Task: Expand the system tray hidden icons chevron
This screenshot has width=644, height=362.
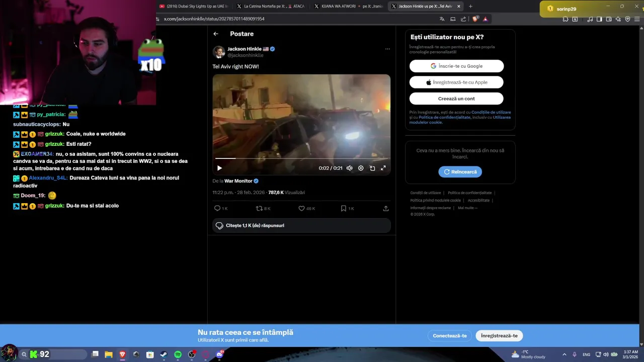Action: tap(564, 354)
